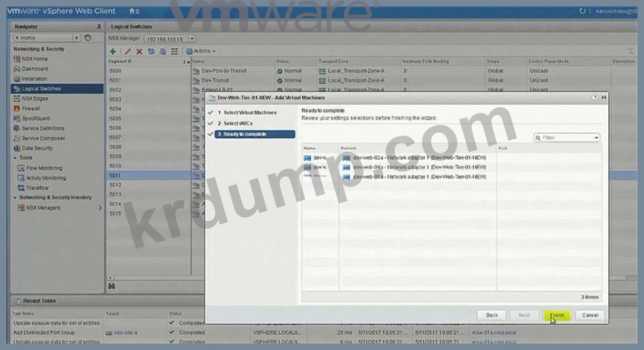644x350 pixels.
Task: Click the double-arrow icon in wizard title bar
Action: (604, 98)
